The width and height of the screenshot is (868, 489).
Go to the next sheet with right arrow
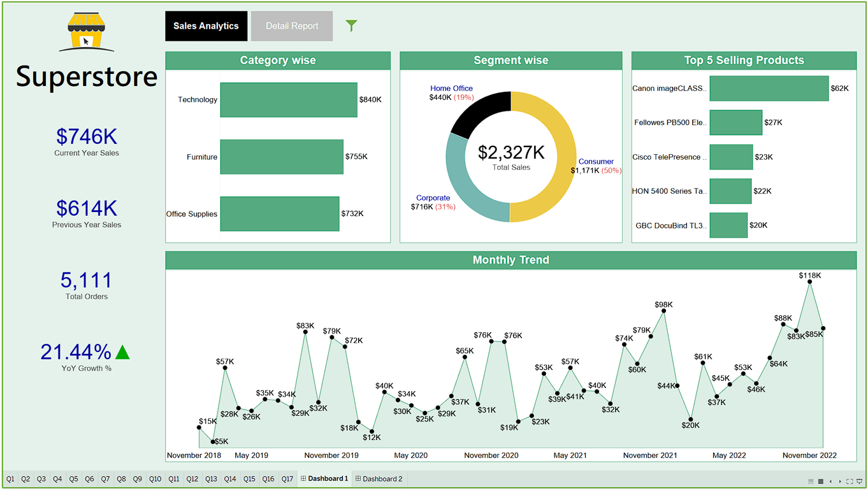point(840,481)
